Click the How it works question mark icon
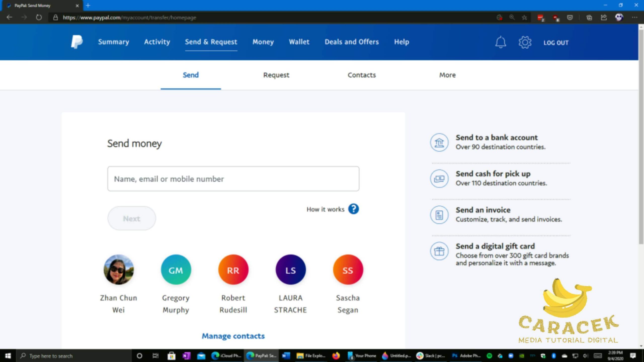Screen dimensions: 644x362 click(x=353, y=209)
